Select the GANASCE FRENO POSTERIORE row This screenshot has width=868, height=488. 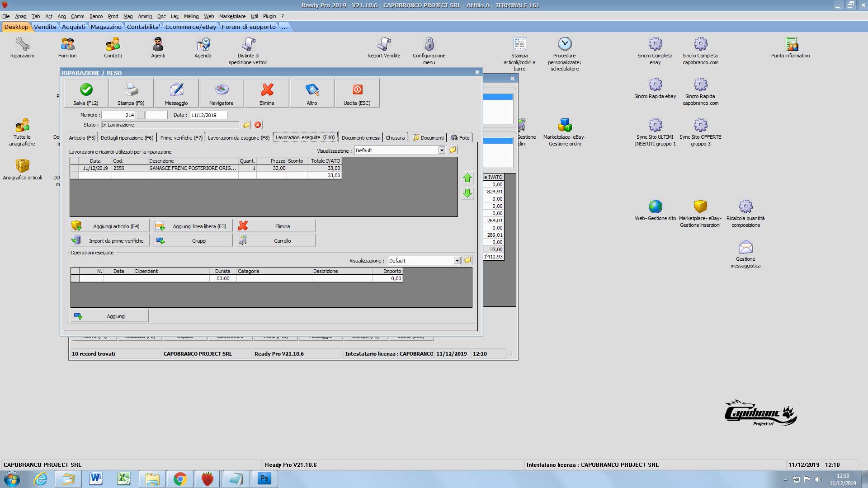[x=206, y=168]
